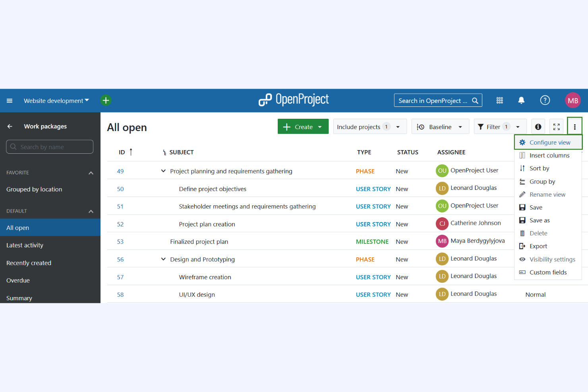588x392 pixels.
Task: Click Visibility settings menu entry
Action: pyautogui.click(x=548, y=259)
